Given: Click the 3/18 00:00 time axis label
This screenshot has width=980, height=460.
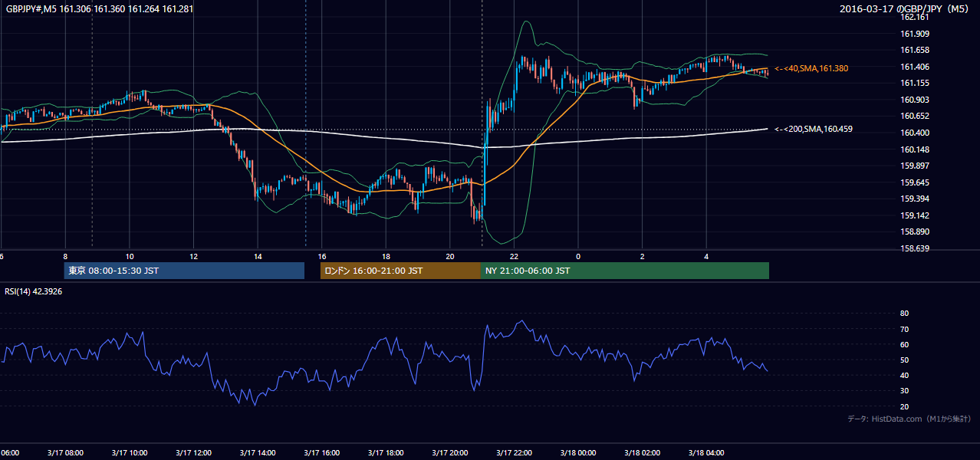Looking at the screenshot, I should [x=578, y=452].
